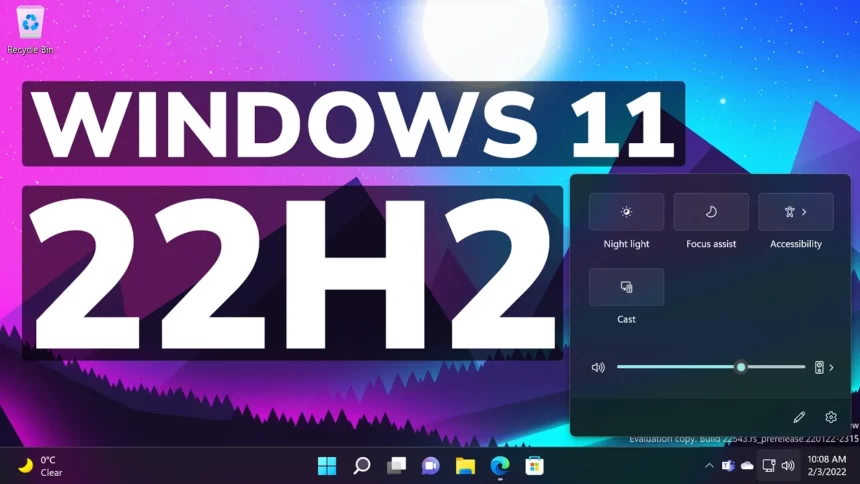The height and width of the screenshot is (484, 860).
Task: Open Microsoft Store from taskbar
Action: (x=535, y=465)
